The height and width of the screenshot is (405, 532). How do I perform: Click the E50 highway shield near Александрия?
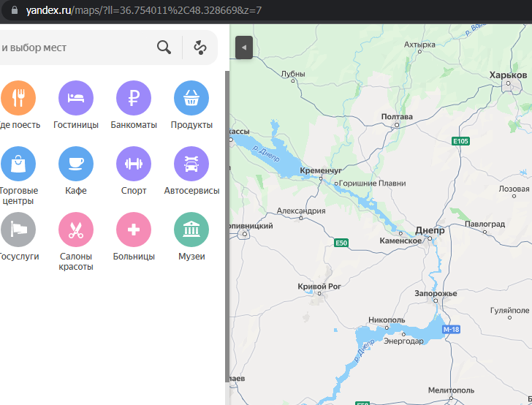[341, 243]
